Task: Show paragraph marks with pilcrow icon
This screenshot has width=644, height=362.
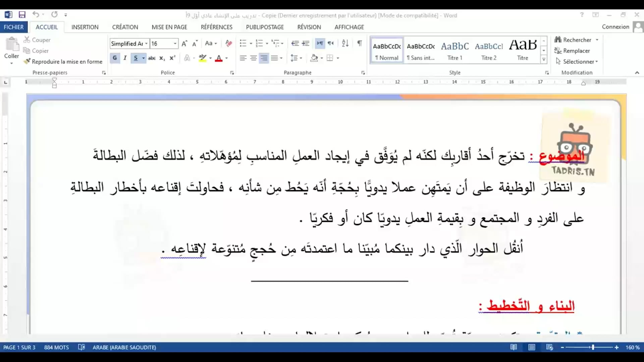Action: click(360, 43)
